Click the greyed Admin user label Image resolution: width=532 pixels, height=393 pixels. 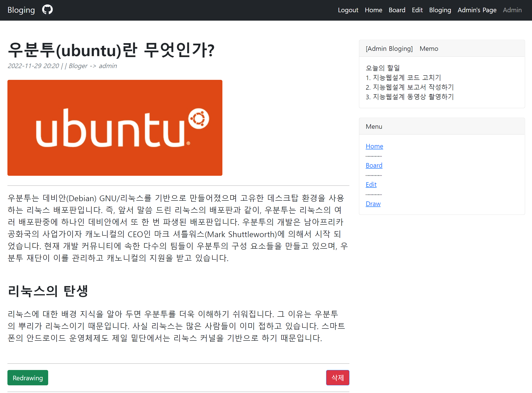click(512, 10)
